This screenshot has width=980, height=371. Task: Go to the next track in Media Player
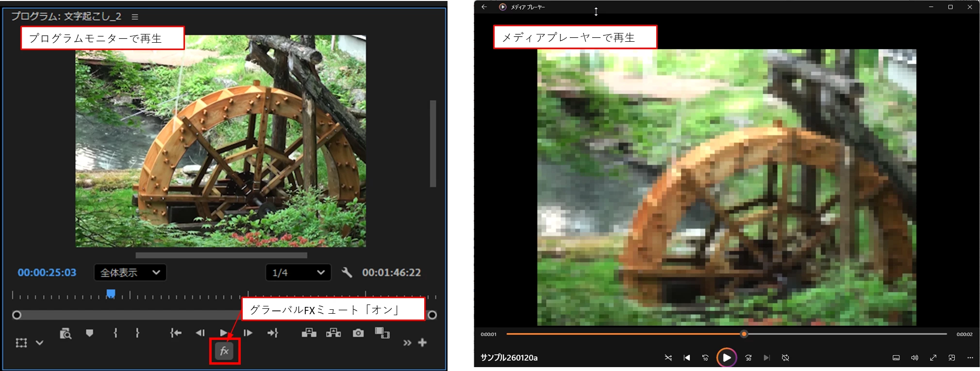click(767, 358)
